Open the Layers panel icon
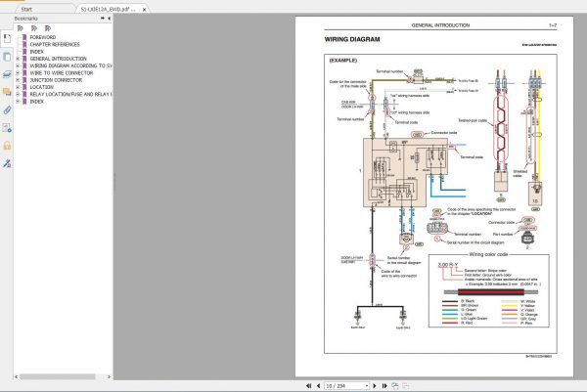The height and width of the screenshot is (392, 587). (7, 74)
